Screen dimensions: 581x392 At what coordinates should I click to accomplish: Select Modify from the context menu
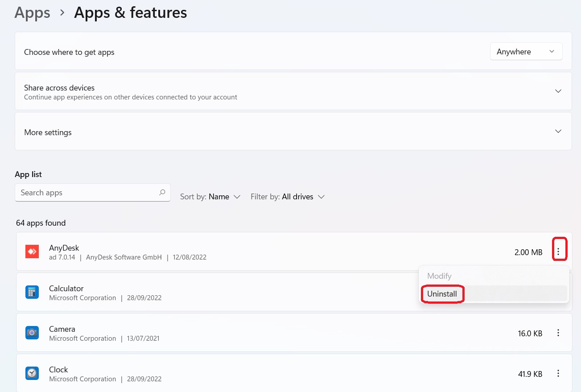(x=439, y=276)
